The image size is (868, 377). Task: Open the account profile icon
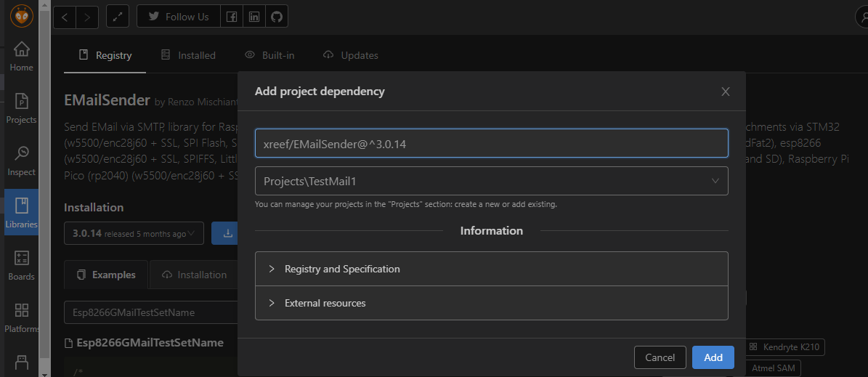tap(862, 17)
